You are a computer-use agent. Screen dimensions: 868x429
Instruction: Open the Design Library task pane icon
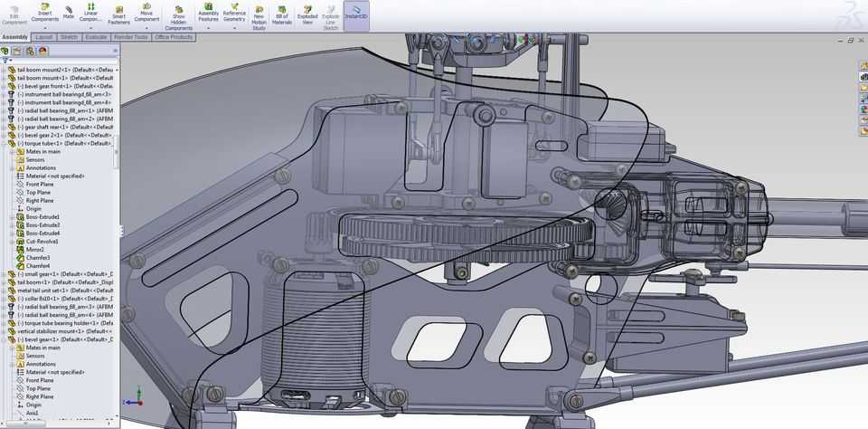863,77
